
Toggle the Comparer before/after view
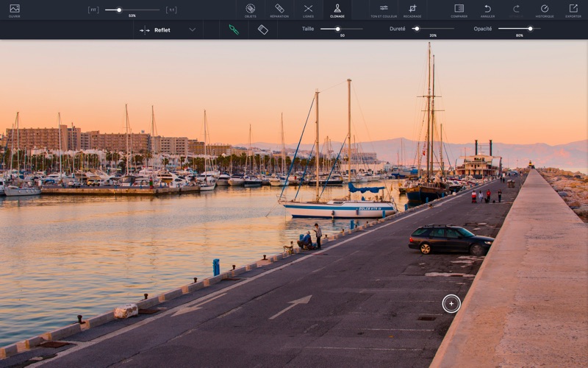tap(459, 10)
